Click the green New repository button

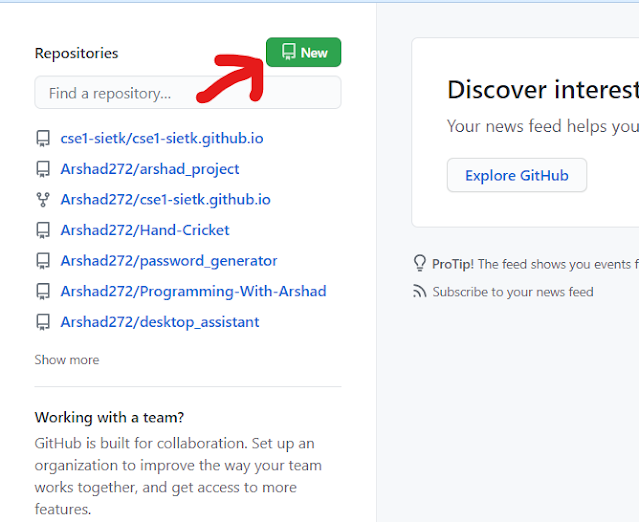coord(303,52)
